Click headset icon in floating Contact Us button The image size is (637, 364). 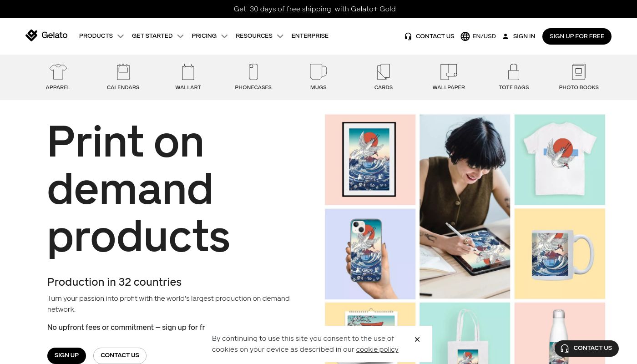565,349
